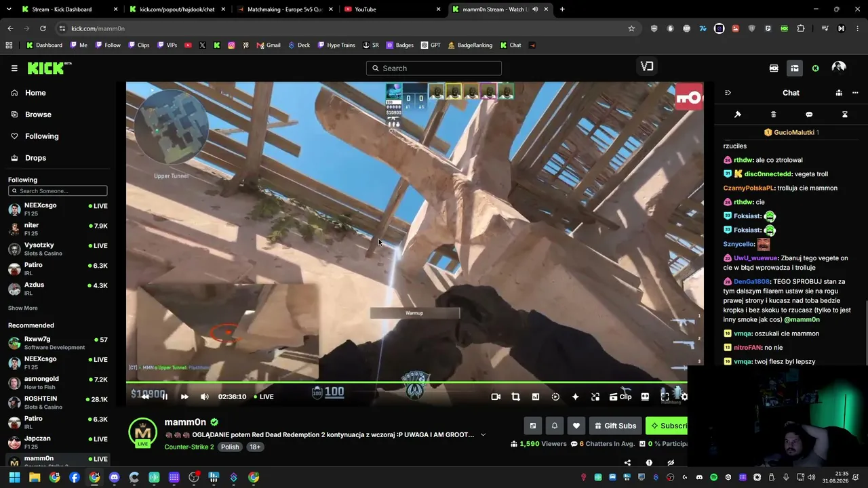Click the sparkle icon in player controls

575,396
